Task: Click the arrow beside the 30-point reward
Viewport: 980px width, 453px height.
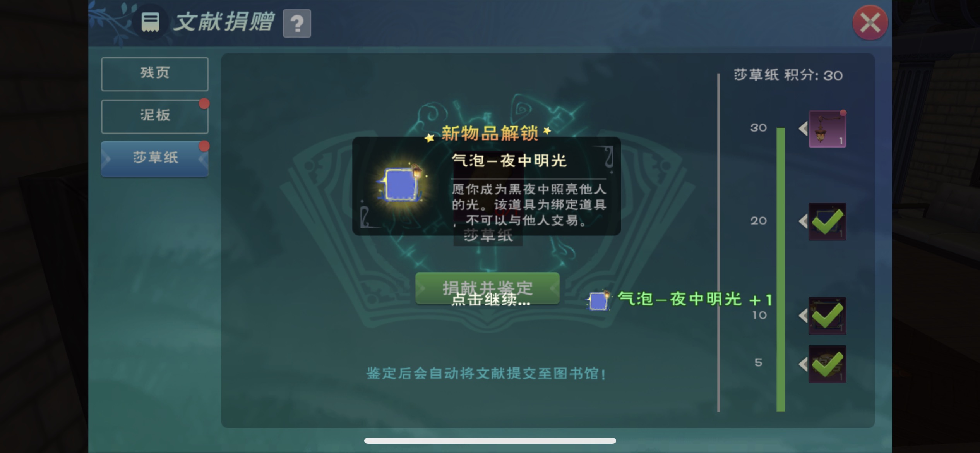Action: tap(803, 129)
